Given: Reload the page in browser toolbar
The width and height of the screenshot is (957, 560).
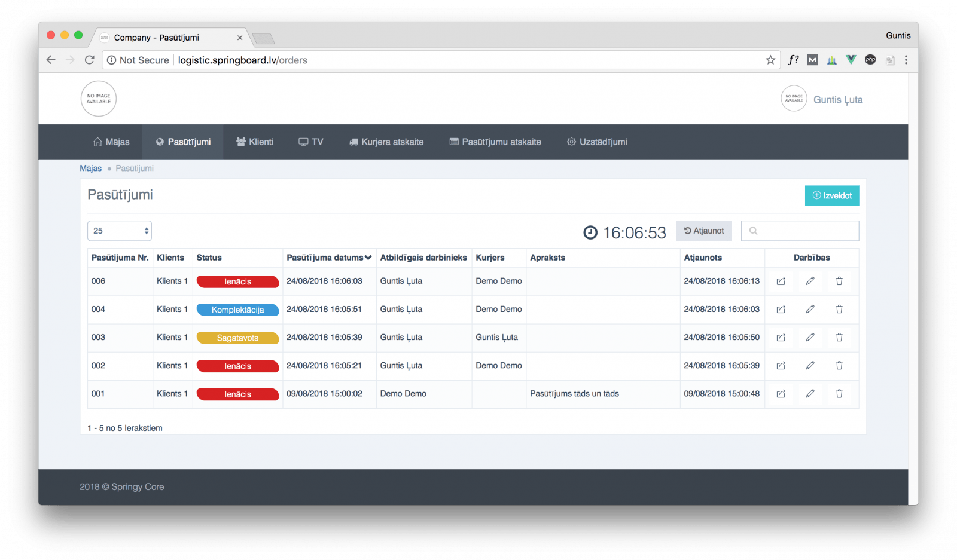Looking at the screenshot, I should point(90,60).
